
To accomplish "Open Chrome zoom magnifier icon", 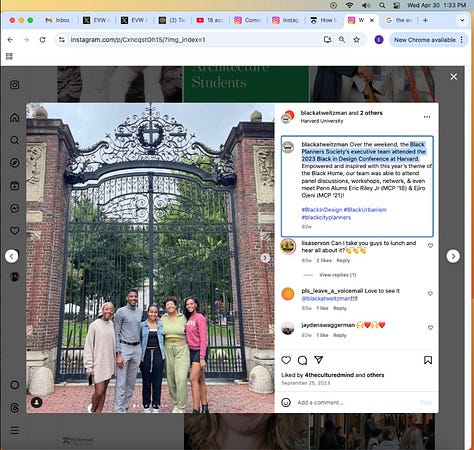I will [x=342, y=40].
